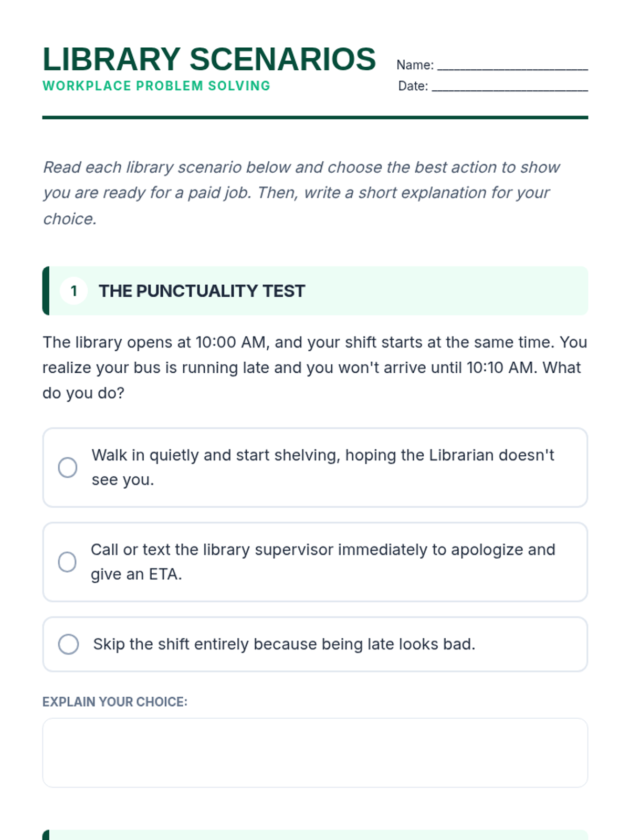Click 'The Punctuality Test' heading
The width and height of the screenshot is (630, 840).
click(x=202, y=291)
